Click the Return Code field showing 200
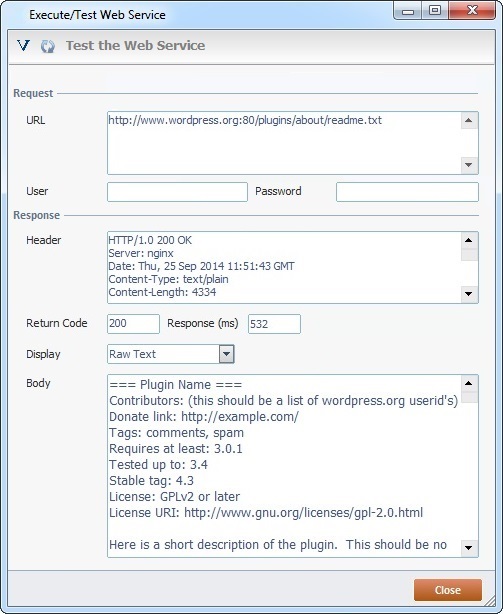The width and height of the screenshot is (503, 614). point(133,324)
